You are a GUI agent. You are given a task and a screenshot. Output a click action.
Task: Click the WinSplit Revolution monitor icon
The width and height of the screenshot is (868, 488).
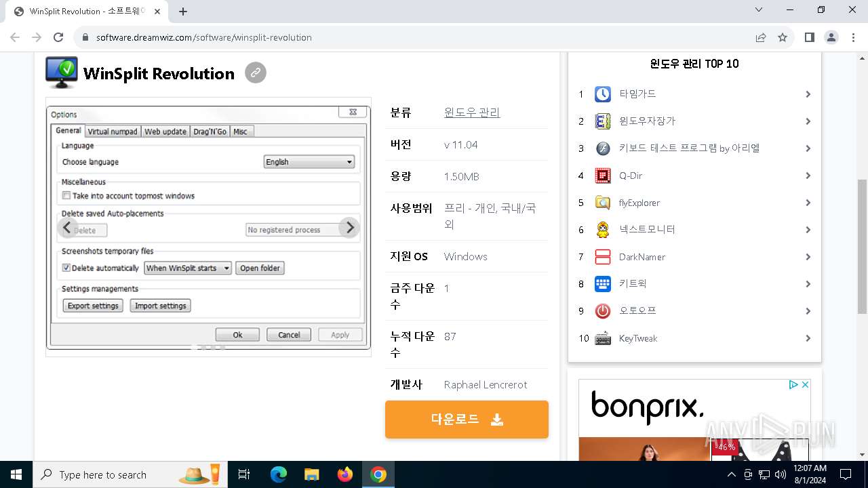[x=62, y=73]
